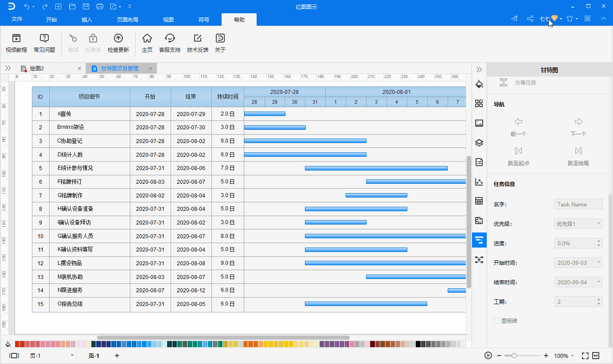Screen dimensions: 613x364
Task: Click the redo arrow in the title bar
Action: (45, 7)
